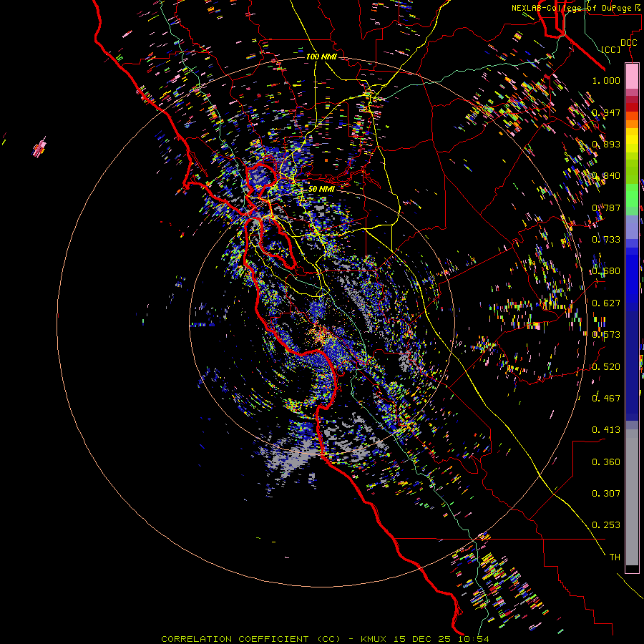
Task: Click the "100 NMI" range ring label
Action: [x=321, y=57]
